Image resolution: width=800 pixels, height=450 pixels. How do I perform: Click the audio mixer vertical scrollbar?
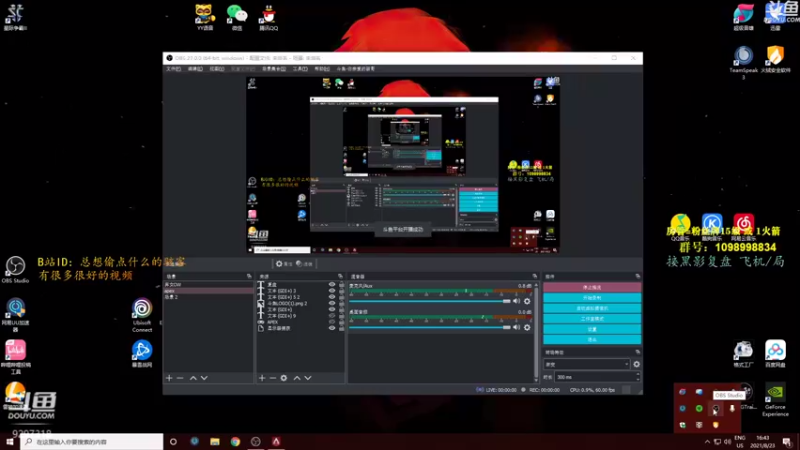click(x=536, y=332)
